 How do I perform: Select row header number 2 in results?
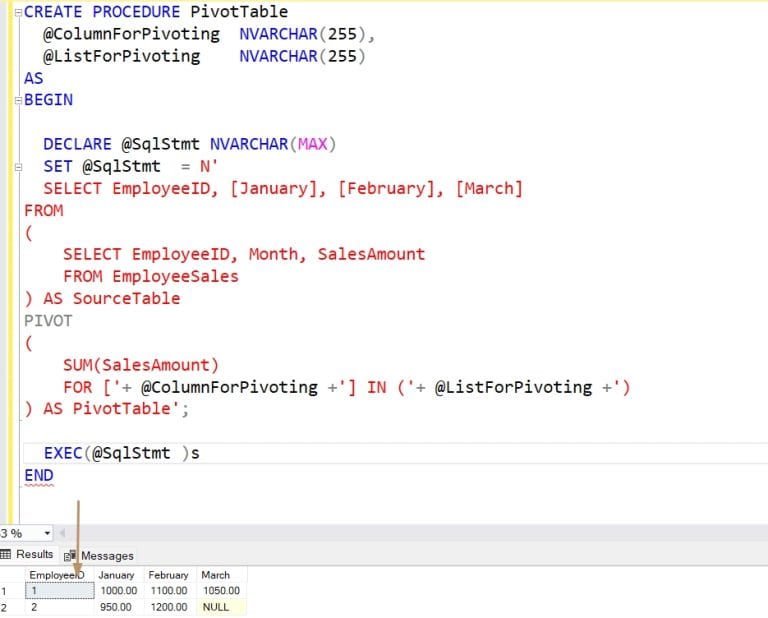point(12,608)
